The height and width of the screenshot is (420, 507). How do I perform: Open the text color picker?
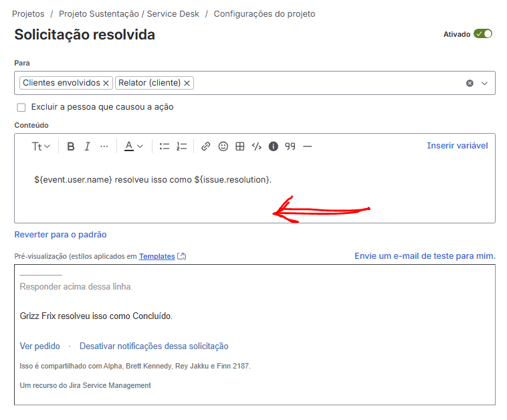(x=134, y=146)
